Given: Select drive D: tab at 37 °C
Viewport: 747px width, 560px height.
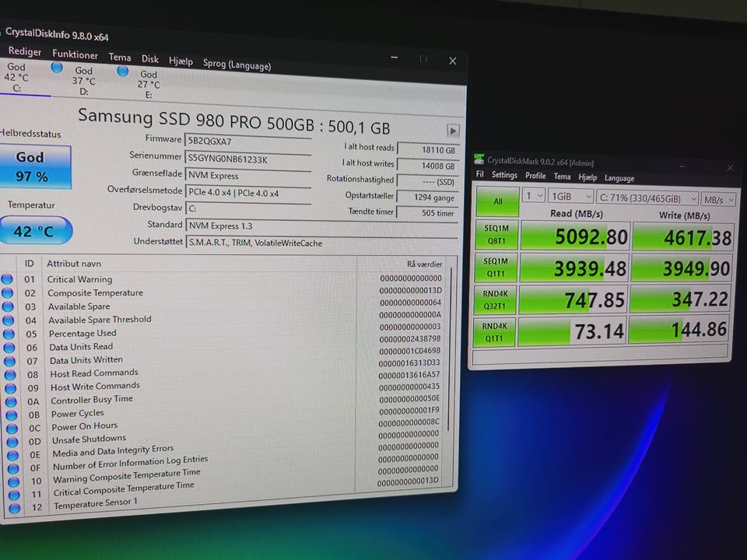Looking at the screenshot, I should (x=84, y=81).
